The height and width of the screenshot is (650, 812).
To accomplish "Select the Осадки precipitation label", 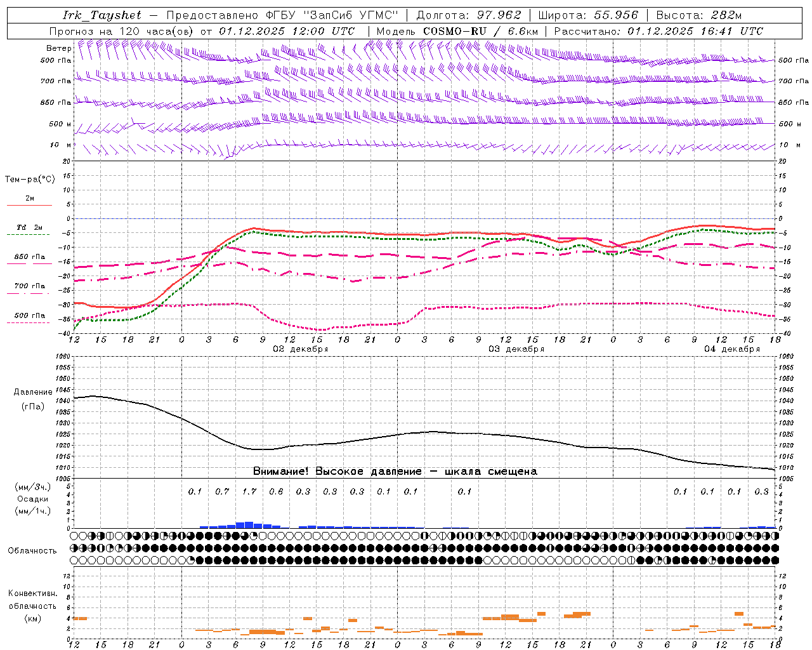I will (33, 499).
